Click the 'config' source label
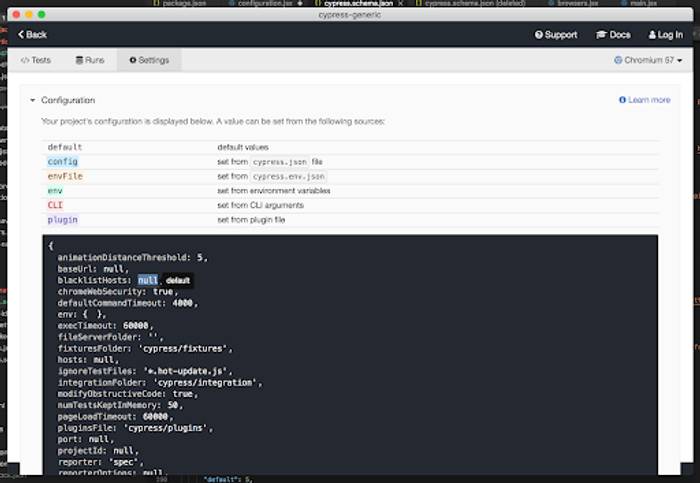This screenshot has height=483, width=700. 62,162
